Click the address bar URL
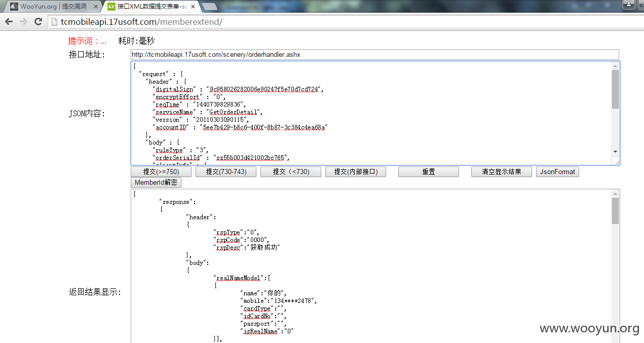Screen dimensions: 644x343 141,22
